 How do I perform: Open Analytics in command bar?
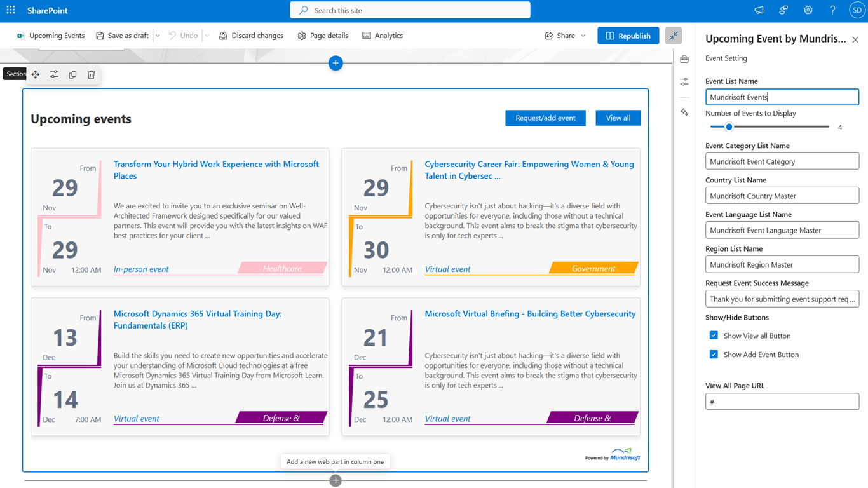tap(383, 36)
